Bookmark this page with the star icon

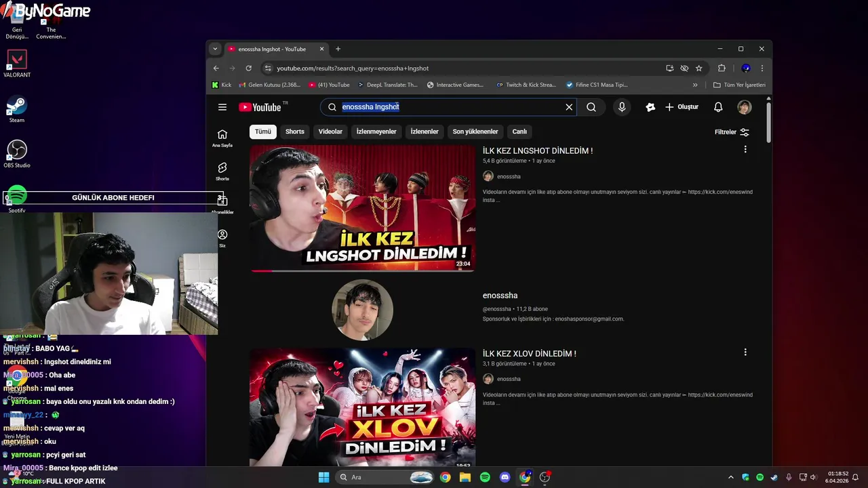(698, 68)
